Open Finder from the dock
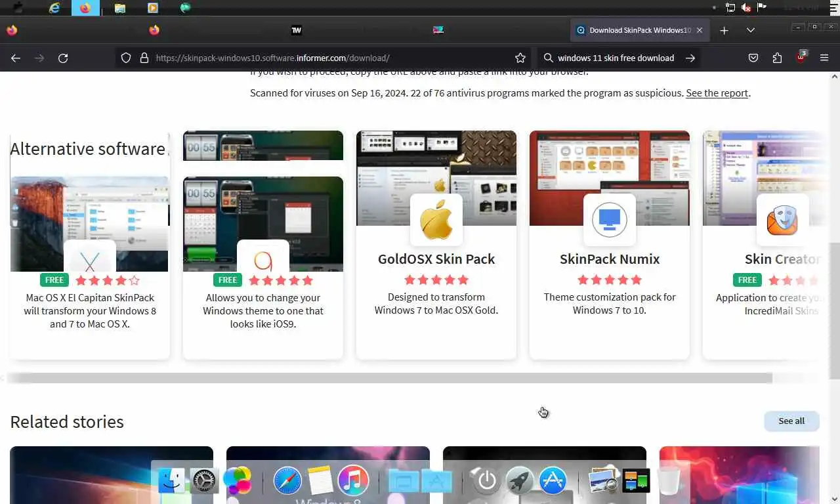Screen dimensions: 840x504 pos(172,481)
